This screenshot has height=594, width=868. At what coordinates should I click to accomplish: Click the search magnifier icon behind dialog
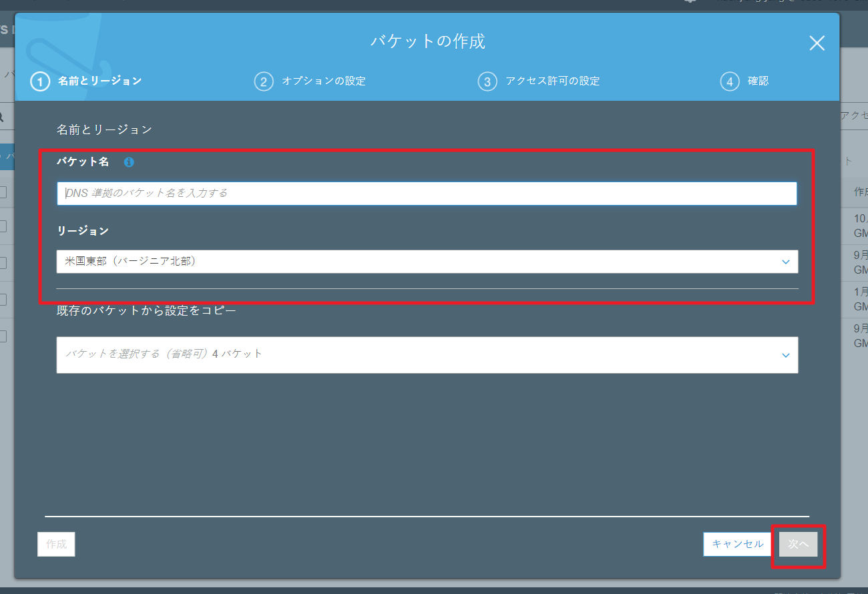tap(2, 117)
